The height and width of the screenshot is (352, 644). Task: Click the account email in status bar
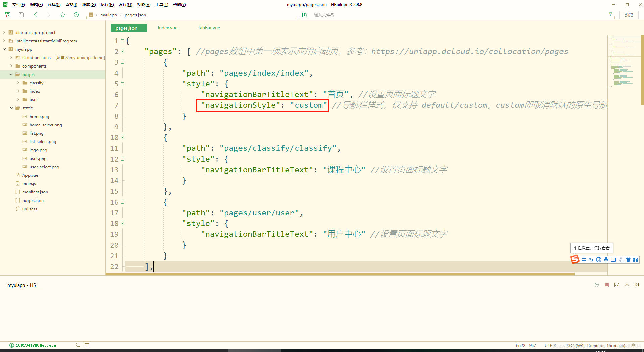tap(36, 345)
